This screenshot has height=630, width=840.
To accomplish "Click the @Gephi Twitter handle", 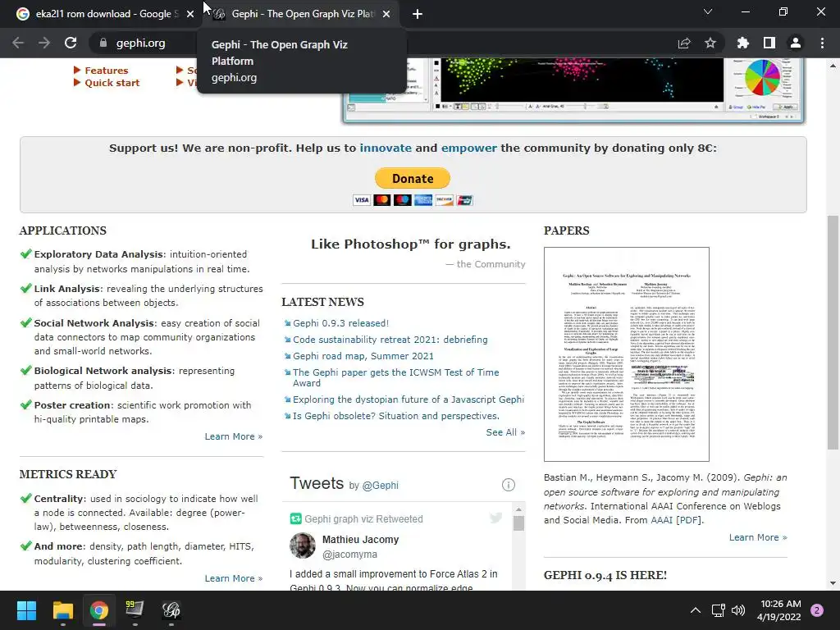I will point(380,486).
